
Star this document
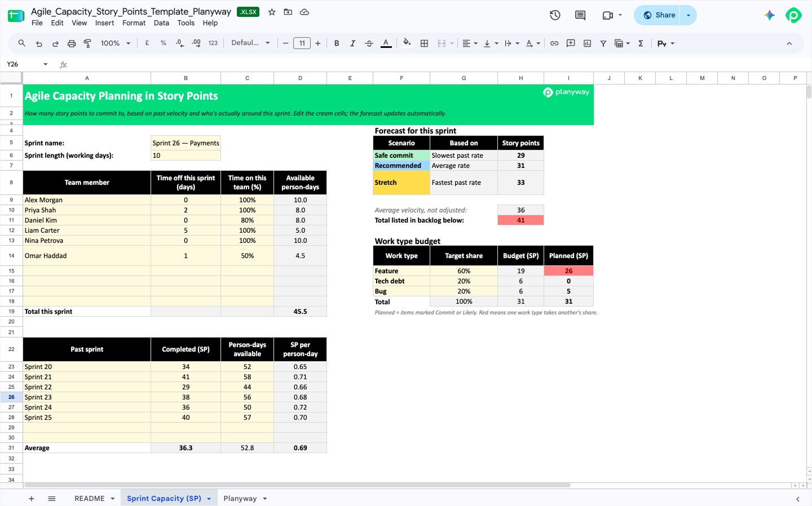(x=272, y=12)
